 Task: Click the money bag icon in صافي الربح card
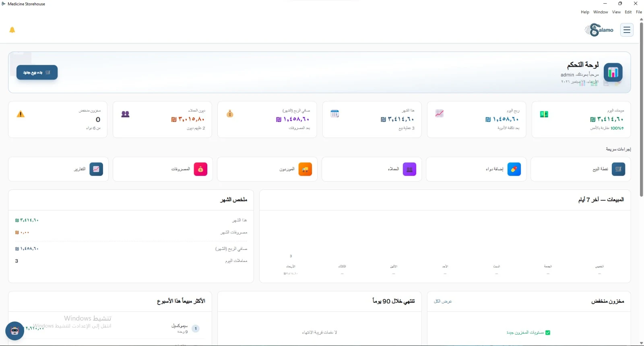pos(230,114)
